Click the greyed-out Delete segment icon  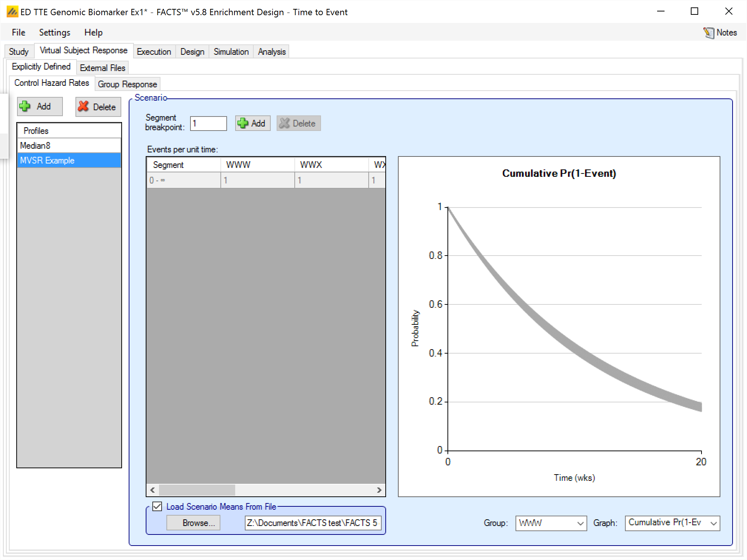[x=284, y=123]
